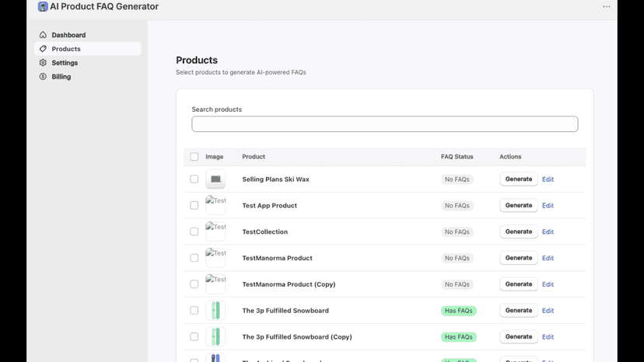Click the AI Product FAQ Generator app icon

(x=43, y=6)
